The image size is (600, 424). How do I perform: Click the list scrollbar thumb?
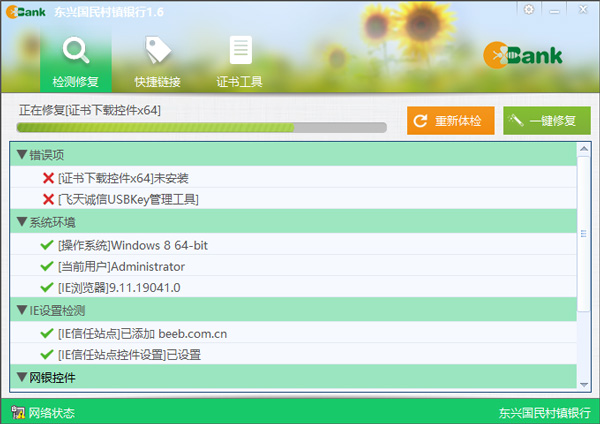[584, 233]
